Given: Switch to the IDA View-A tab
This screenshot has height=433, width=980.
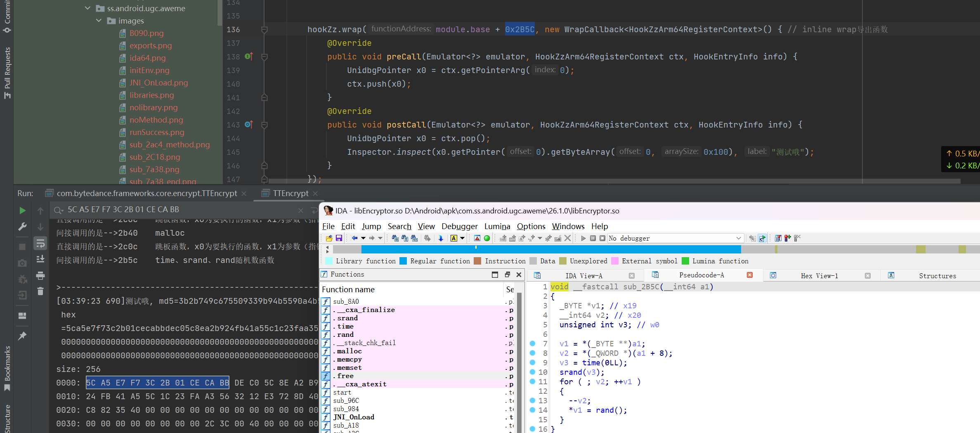Looking at the screenshot, I should (x=583, y=276).
